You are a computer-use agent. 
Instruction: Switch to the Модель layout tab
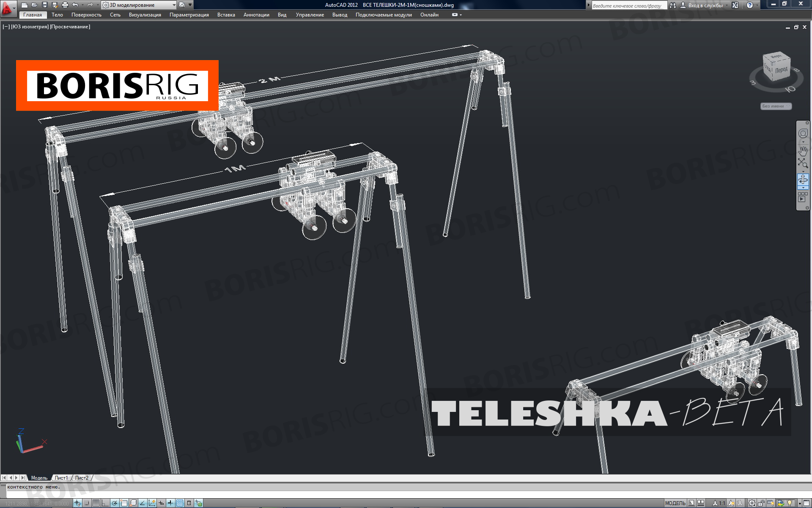click(x=39, y=478)
